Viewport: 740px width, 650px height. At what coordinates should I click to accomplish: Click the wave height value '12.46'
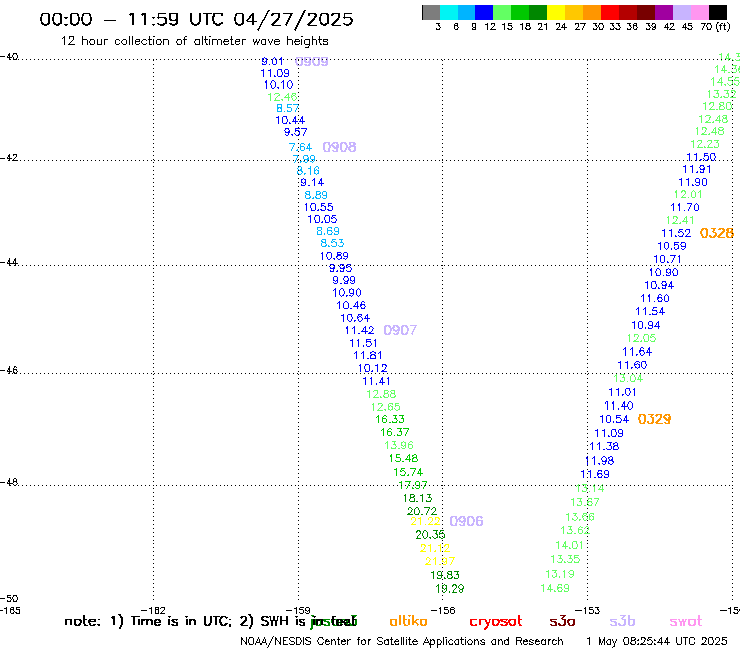(x=282, y=97)
